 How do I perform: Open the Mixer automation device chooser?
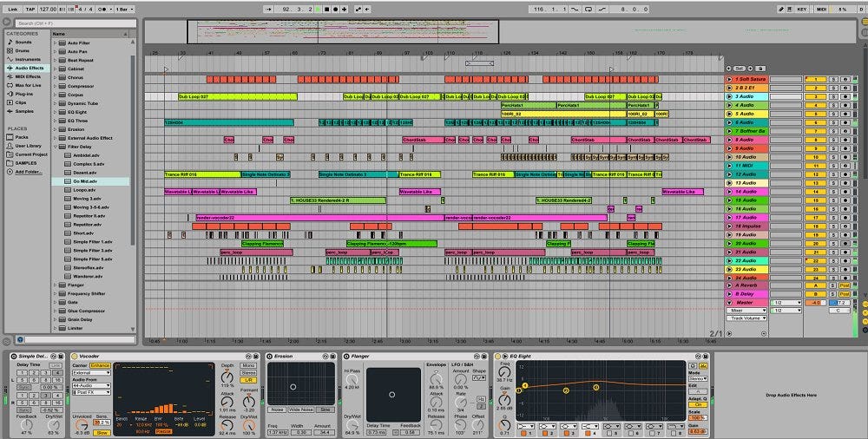click(x=746, y=311)
